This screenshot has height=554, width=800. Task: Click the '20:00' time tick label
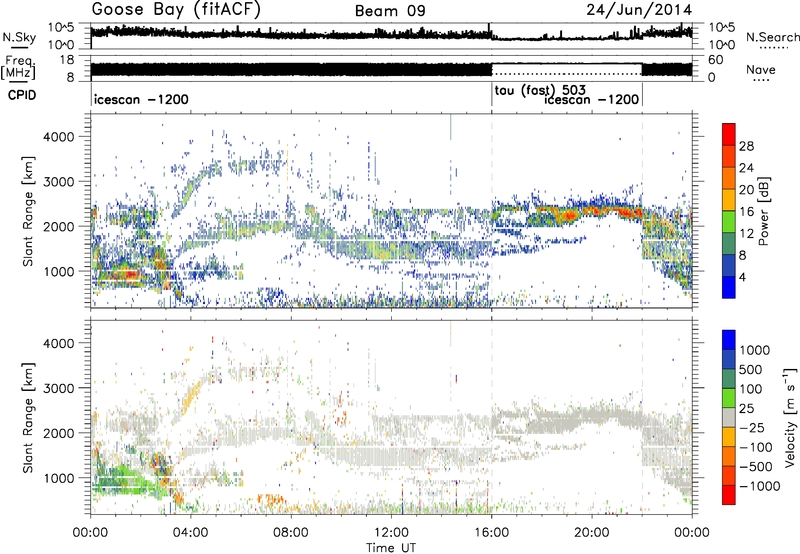pyautogui.click(x=591, y=533)
